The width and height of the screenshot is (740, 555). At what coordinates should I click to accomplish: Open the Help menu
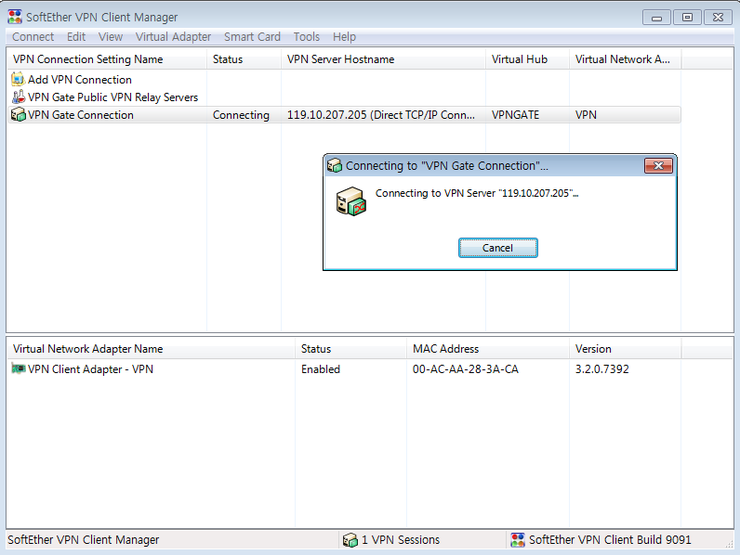(344, 37)
